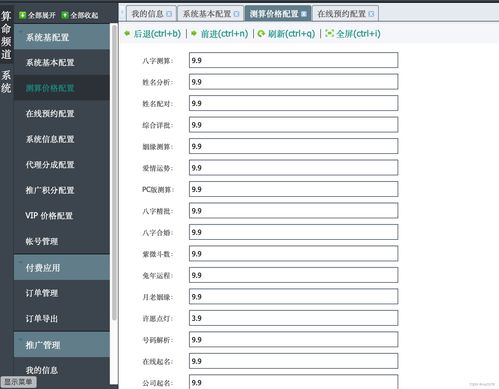Screen dimensions: 499x389
Task: Focus the 爱情运势 price field
Action: click(x=293, y=168)
